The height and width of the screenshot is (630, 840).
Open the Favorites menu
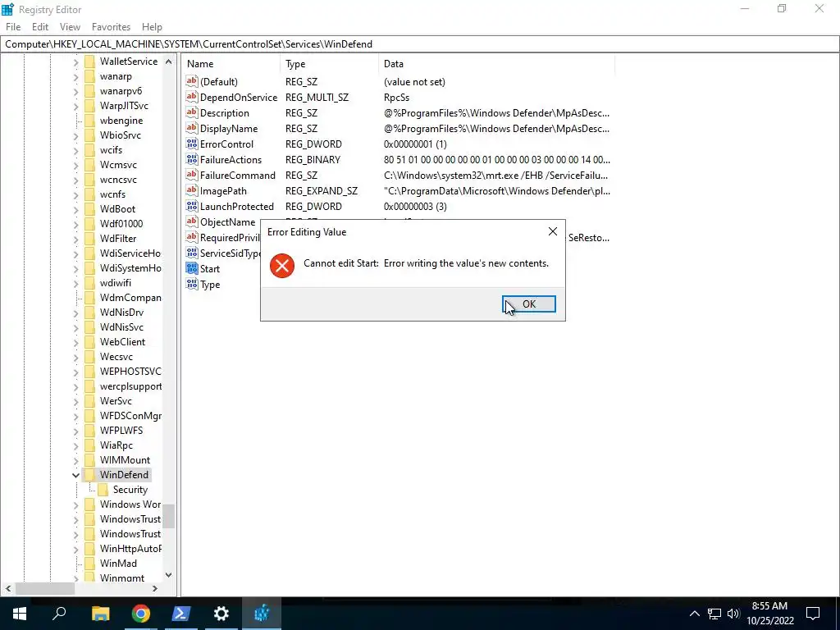click(x=111, y=27)
